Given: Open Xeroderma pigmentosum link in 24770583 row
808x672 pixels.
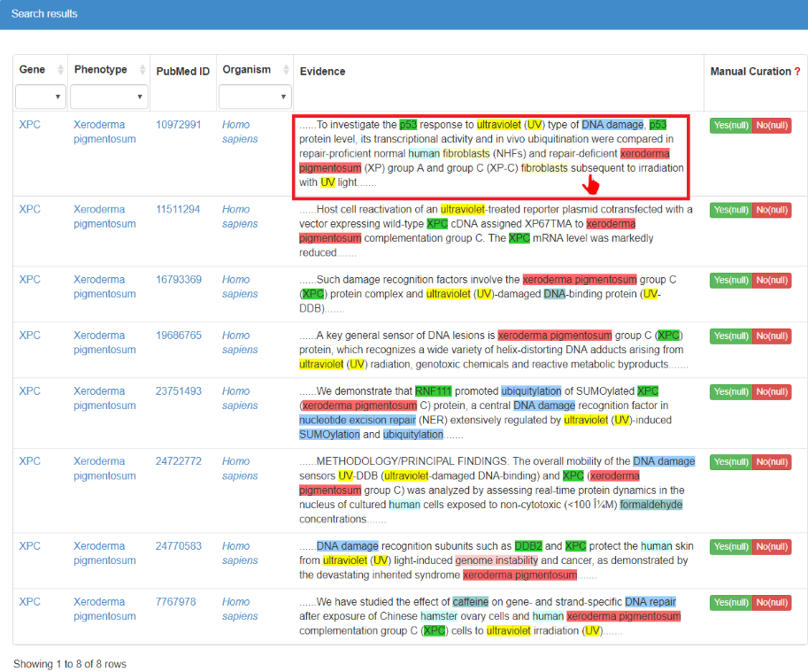Looking at the screenshot, I should click(104, 553).
